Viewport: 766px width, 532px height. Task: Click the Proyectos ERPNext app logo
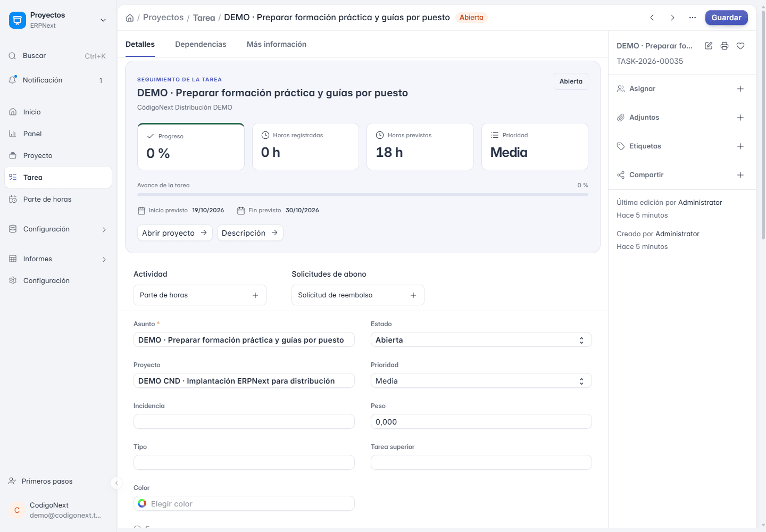pyautogui.click(x=18, y=20)
